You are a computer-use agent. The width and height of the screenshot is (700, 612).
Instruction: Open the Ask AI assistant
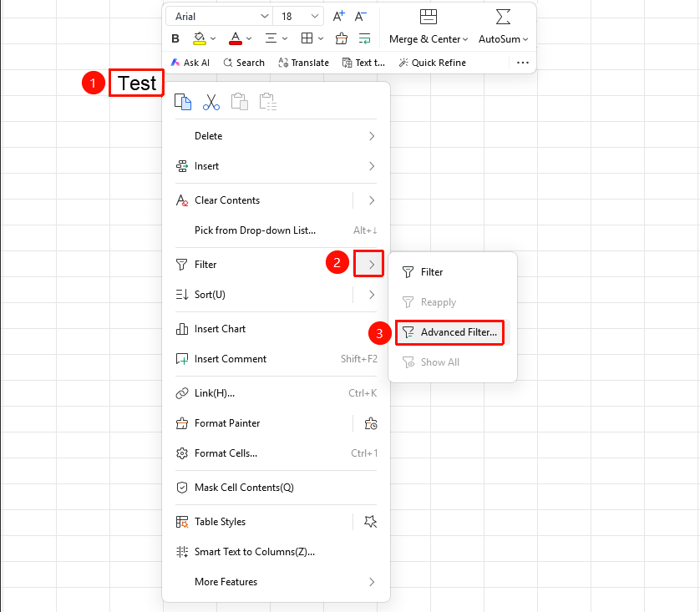190,63
